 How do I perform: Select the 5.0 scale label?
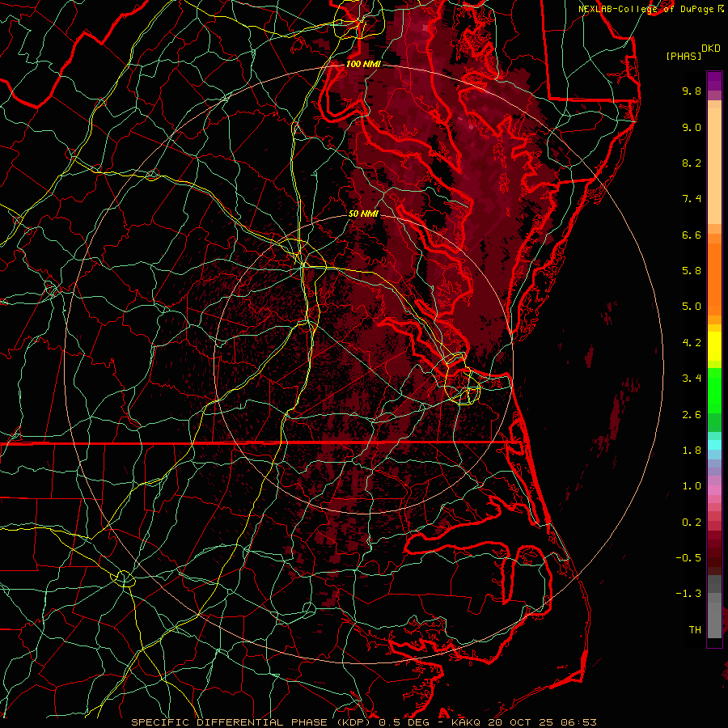coord(692,307)
